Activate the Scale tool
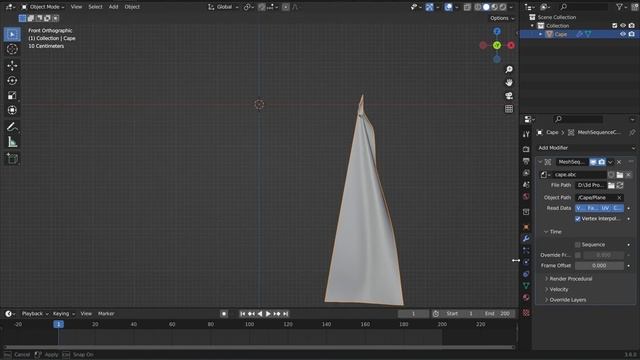The width and height of the screenshot is (640, 360). pyautogui.click(x=12, y=96)
